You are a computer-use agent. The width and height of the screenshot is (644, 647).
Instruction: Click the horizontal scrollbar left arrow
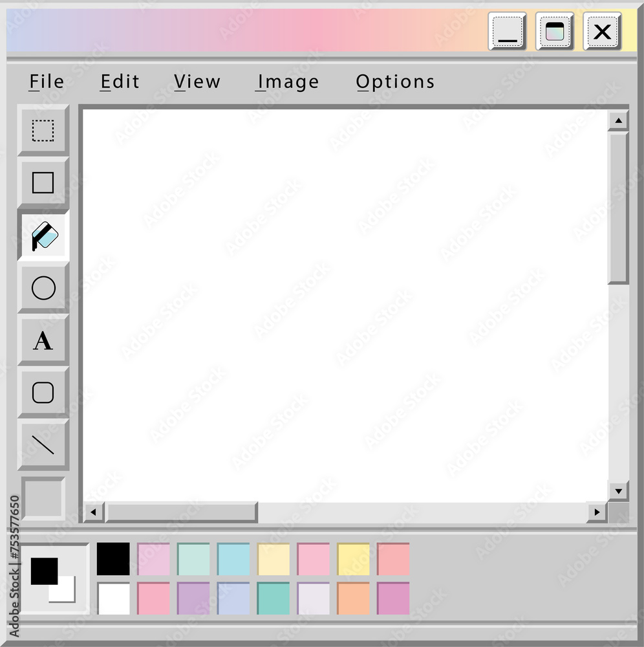(x=94, y=512)
